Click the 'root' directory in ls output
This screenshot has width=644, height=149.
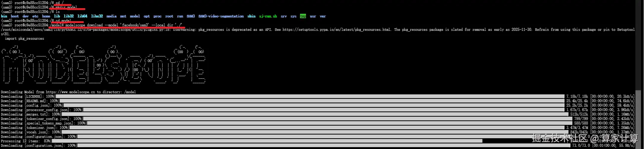pos(169,16)
